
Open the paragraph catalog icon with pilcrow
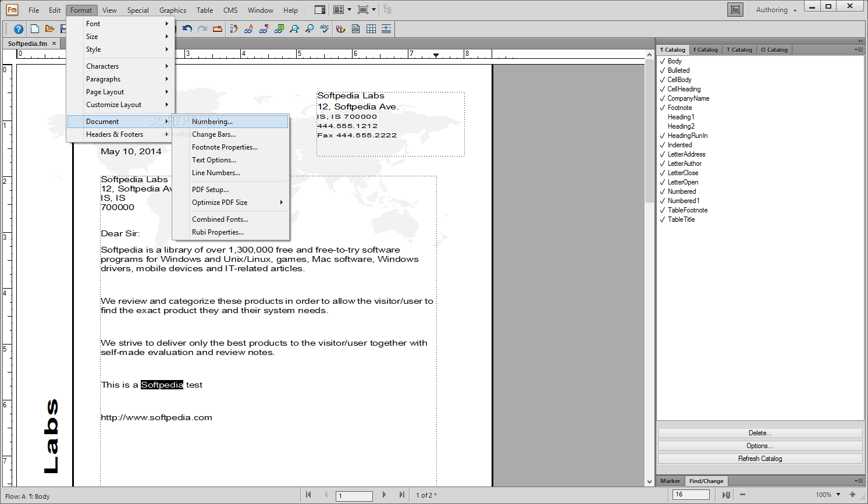[x=264, y=29]
